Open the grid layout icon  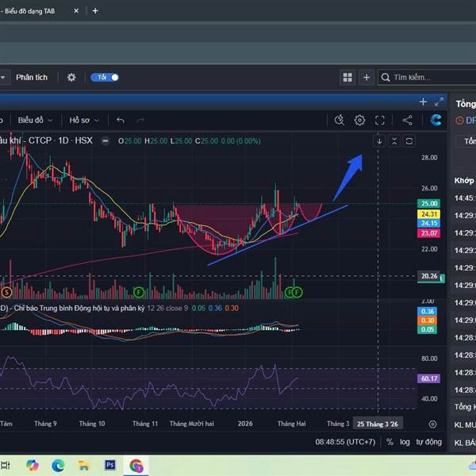click(x=347, y=77)
